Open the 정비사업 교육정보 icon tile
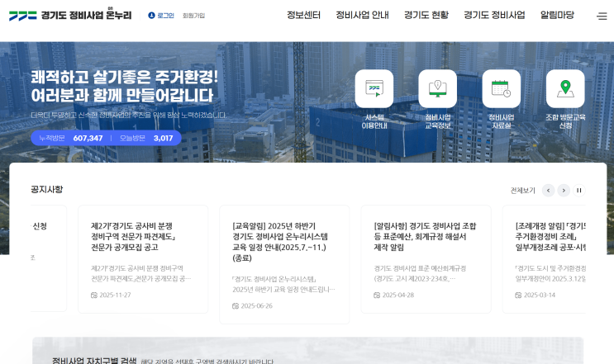Image resolution: width=614 pixels, height=364 pixels. [x=437, y=89]
